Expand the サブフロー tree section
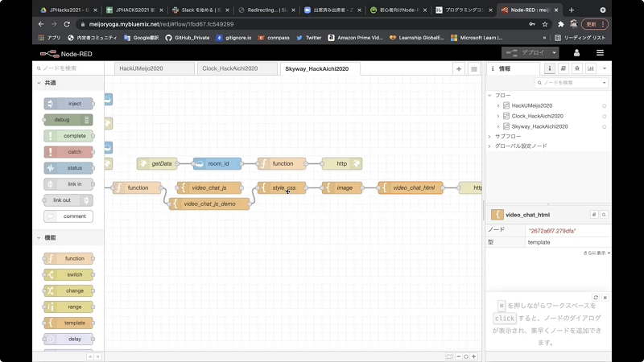Viewport: 644px width, 362px height. (489, 137)
